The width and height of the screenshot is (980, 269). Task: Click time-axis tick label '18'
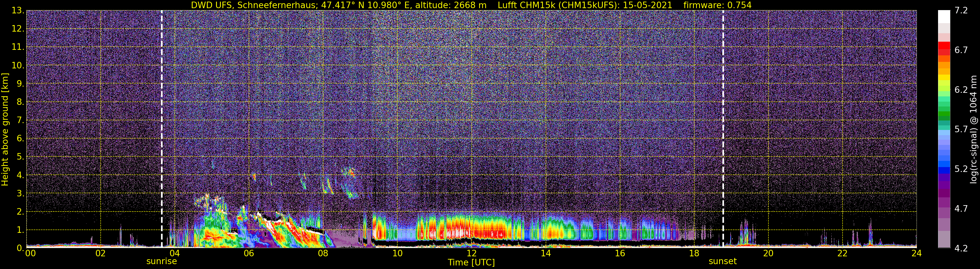tap(694, 253)
